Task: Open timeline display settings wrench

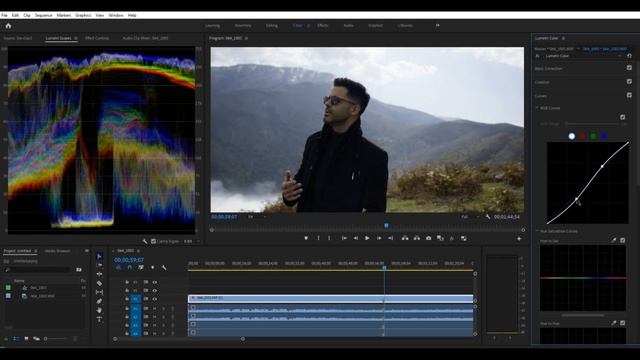Action: pos(164,268)
